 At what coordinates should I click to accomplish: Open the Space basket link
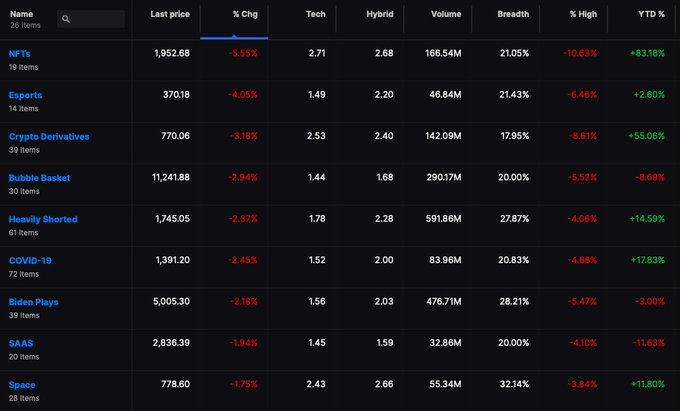22,385
